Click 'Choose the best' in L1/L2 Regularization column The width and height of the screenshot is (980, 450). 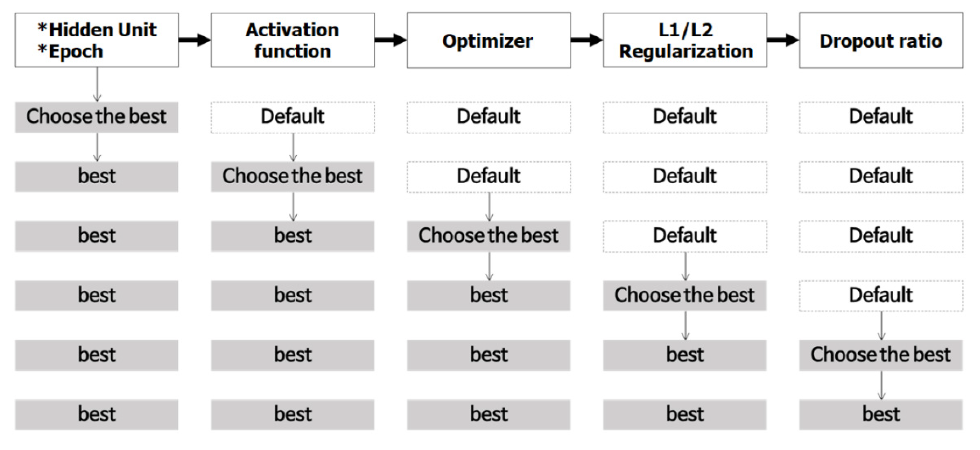pyautogui.click(x=685, y=295)
